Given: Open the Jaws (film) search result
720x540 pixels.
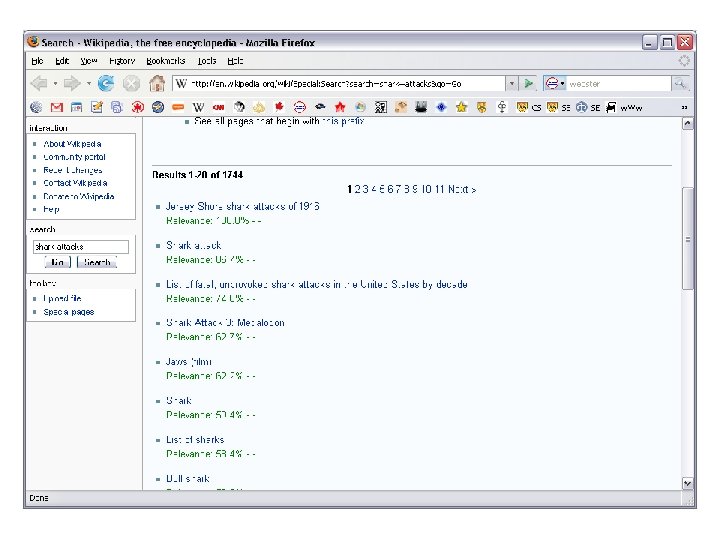Looking at the screenshot, I should click(x=189, y=362).
